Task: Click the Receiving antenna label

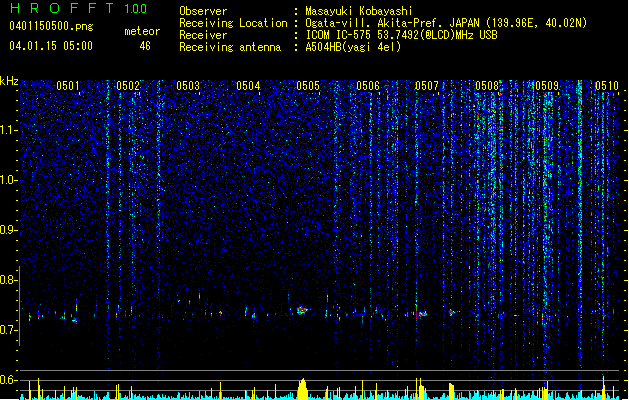Action: pyautogui.click(x=230, y=47)
